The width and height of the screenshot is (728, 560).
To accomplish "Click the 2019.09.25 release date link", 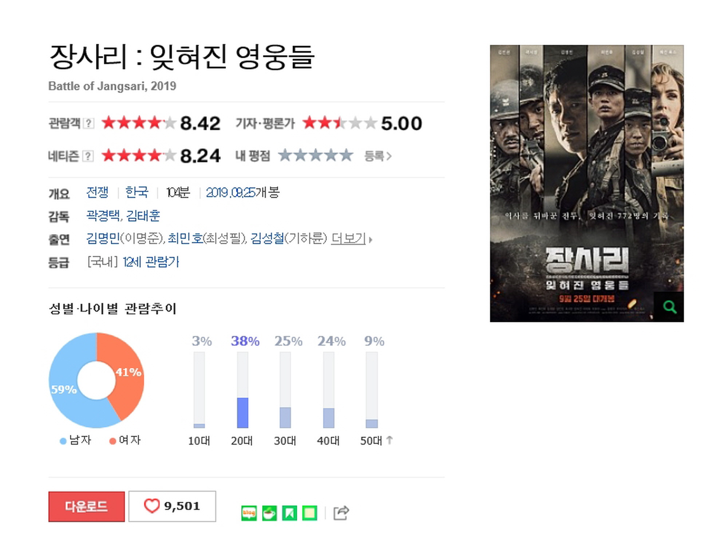I will [x=231, y=192].
